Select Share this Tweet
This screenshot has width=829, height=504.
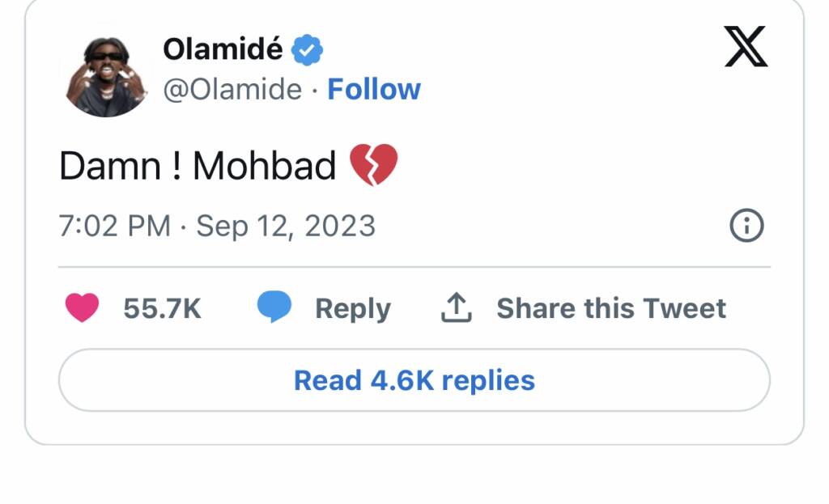pyautogui.click(x=611, y=308)
